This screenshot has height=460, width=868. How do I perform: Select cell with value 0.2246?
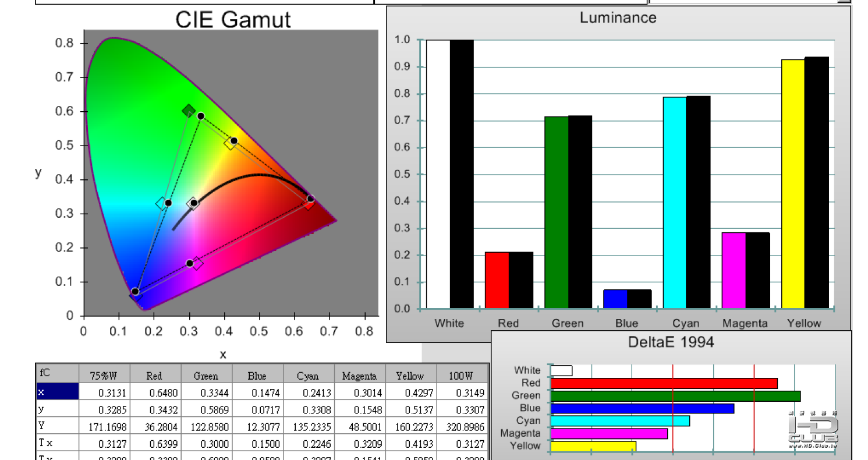coord(309,443)
